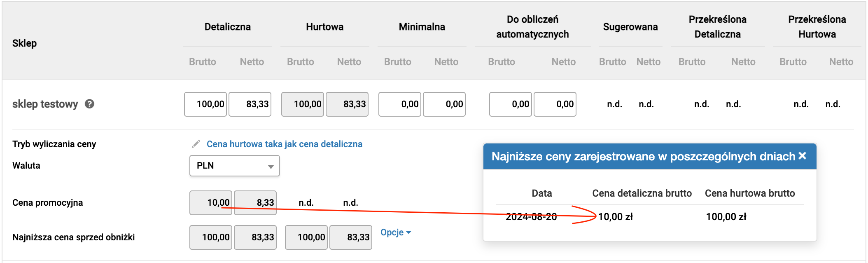This screenshot has width=868, height=263.
Task: Click the 2024-08-20 date row in popup
Action: point(650,217)
